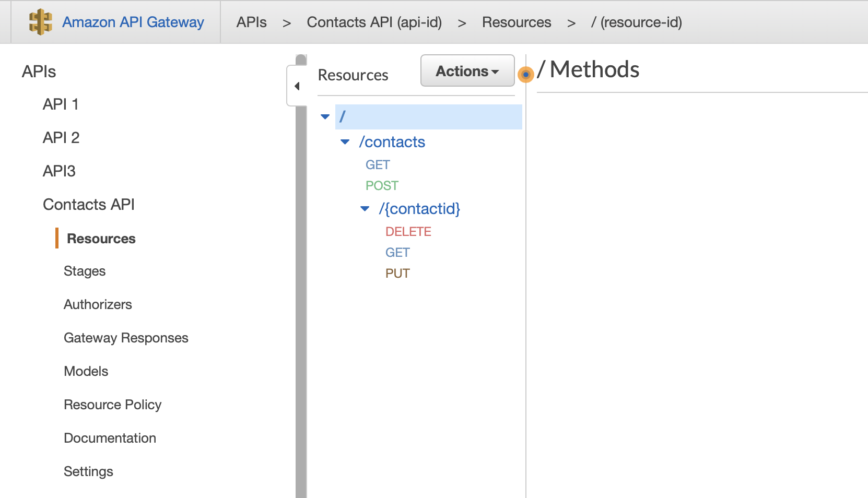This screenshot has height=498, width=868.
Task: Select the /{contactid} resource
Action: click(x=419, y=209)
